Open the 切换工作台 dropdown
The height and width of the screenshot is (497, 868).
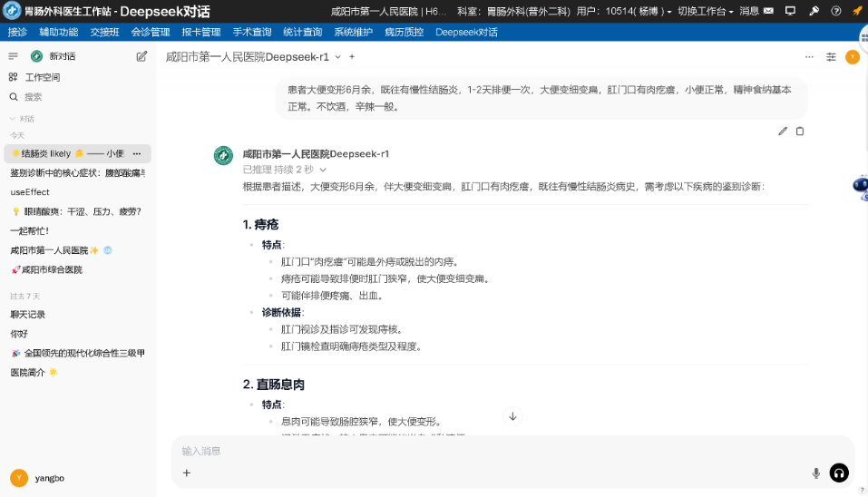click(x=706, y=11)
